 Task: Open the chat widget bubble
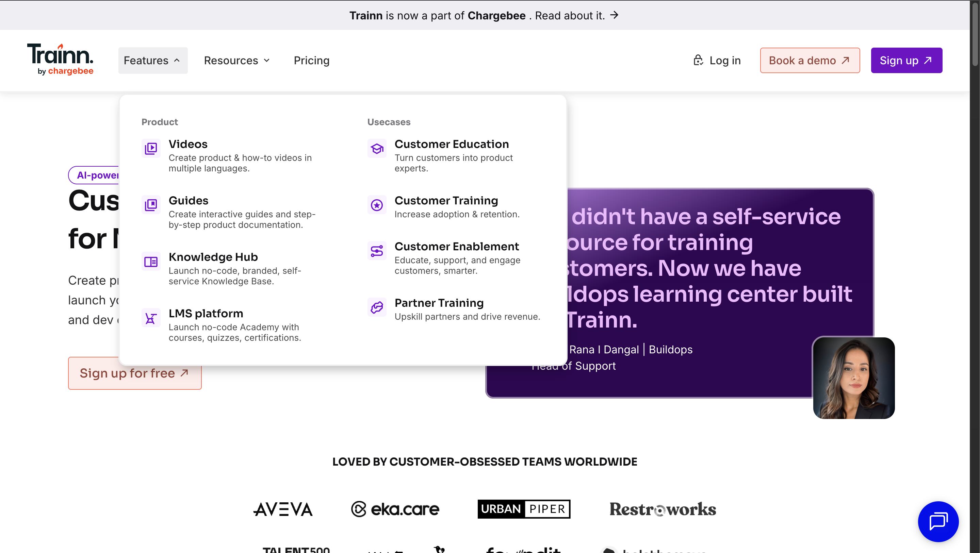(x=938, y=521)
